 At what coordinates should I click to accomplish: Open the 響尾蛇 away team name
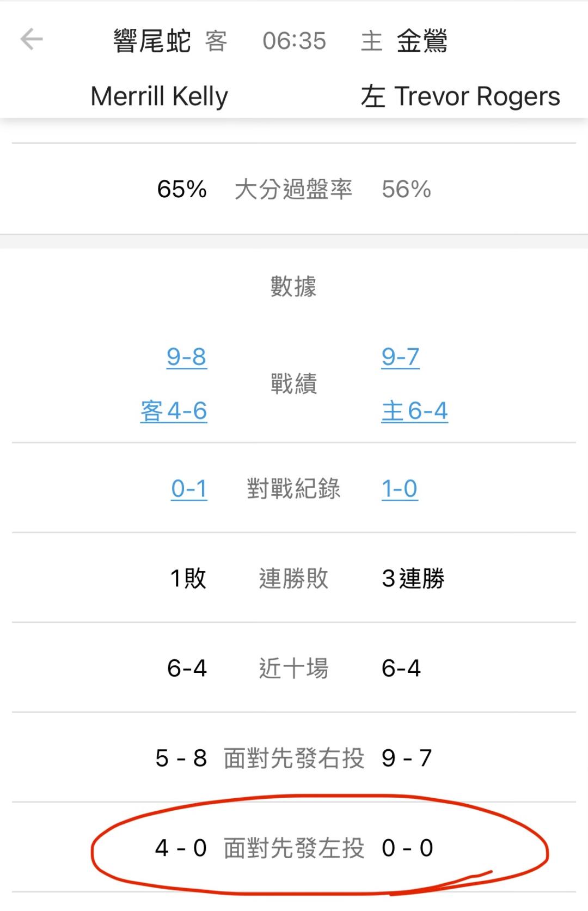click(x=152, y=41)
